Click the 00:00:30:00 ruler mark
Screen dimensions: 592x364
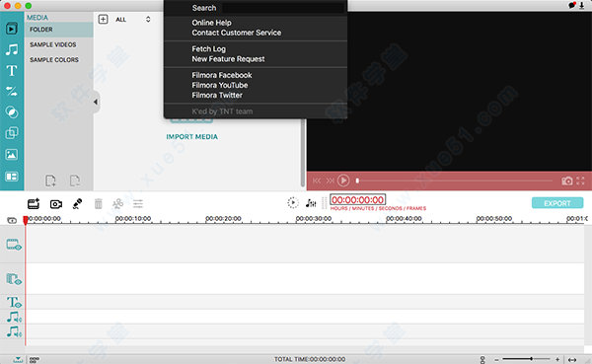coord(314,219)
